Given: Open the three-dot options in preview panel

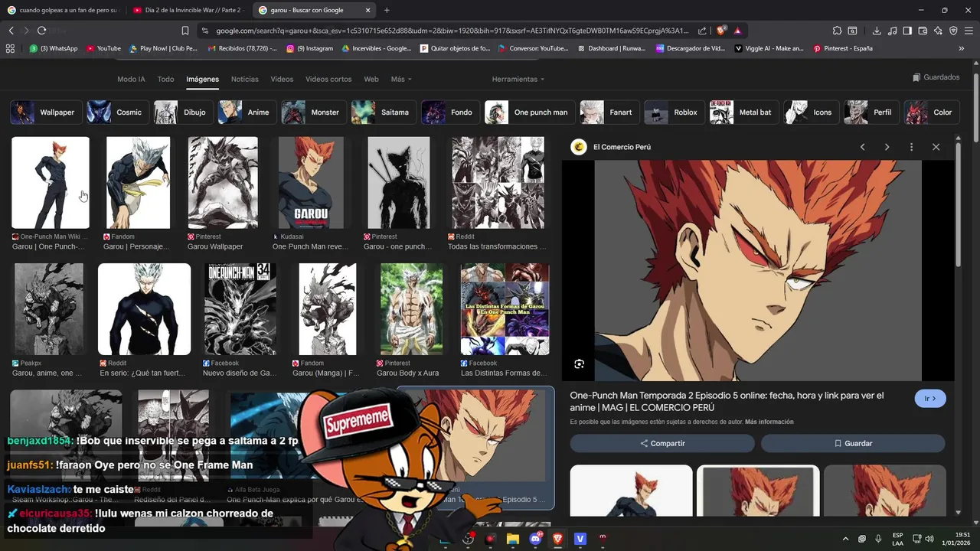Looking at the screenshot, I should pyautogui.click(x=911, y=147).
